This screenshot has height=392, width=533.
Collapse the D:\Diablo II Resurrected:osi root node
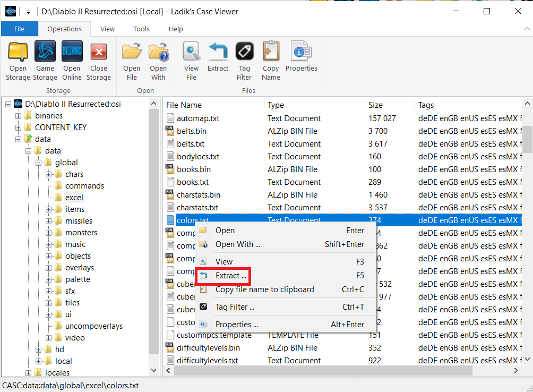click(8, 105)
